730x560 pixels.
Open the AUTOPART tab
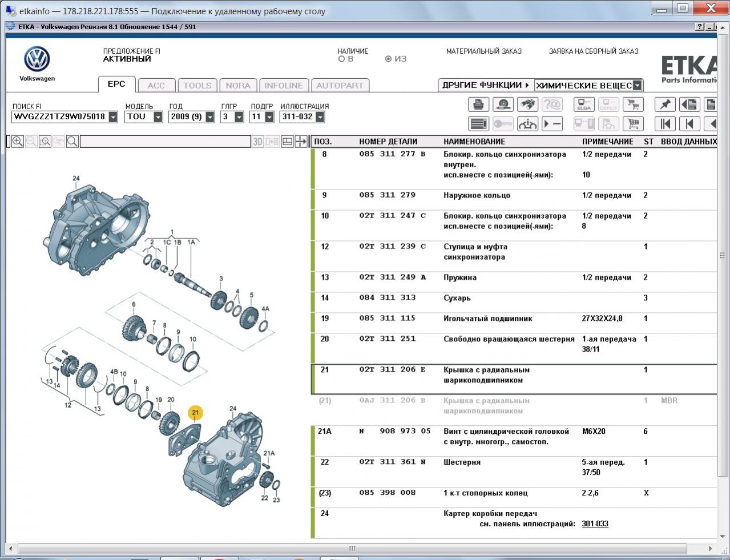click(340, 86)
